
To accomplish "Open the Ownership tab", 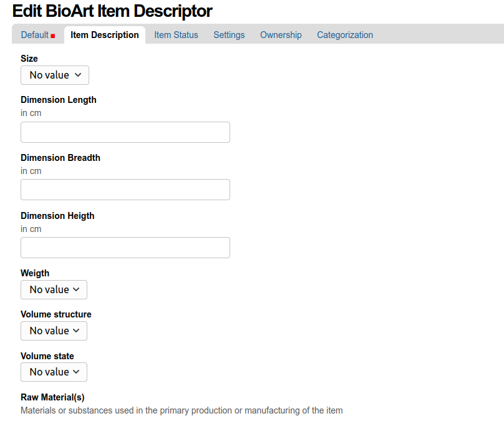I will pyautogui.click(x=281, y=35).
